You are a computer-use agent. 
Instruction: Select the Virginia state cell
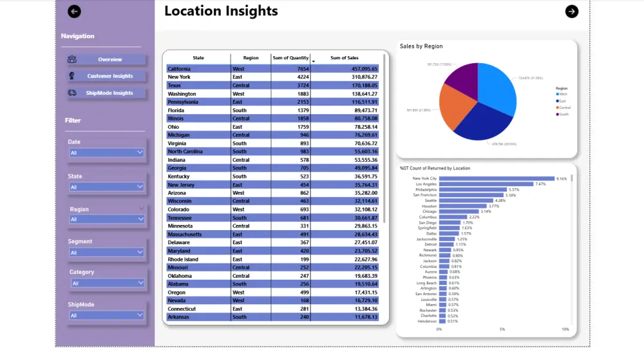[x=198, y=144]
